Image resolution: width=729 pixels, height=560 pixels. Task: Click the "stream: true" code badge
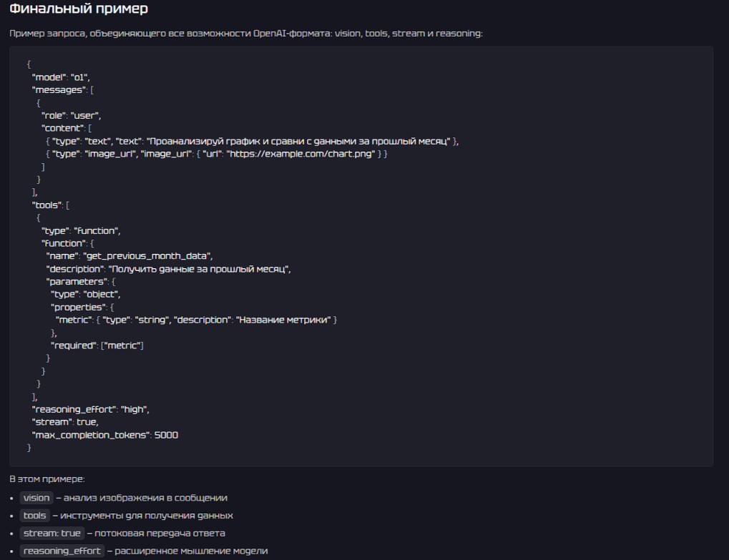coord(52,534)
